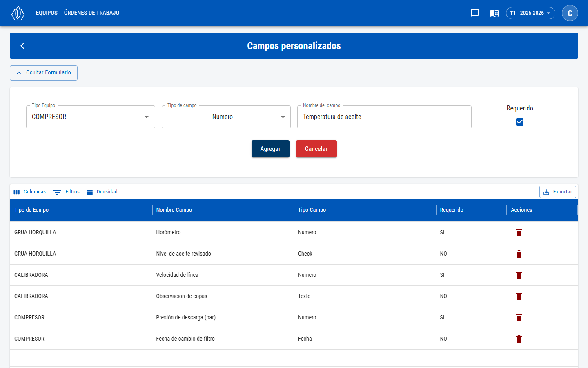The width and height of the screenshot is (588, 368).
Task: Open the EQUIPOS menu
Action: pos(47,13)
